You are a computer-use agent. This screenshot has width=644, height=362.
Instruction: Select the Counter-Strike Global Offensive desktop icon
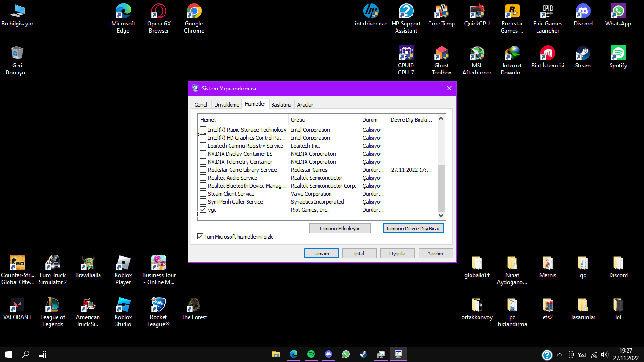coord(17,270)
